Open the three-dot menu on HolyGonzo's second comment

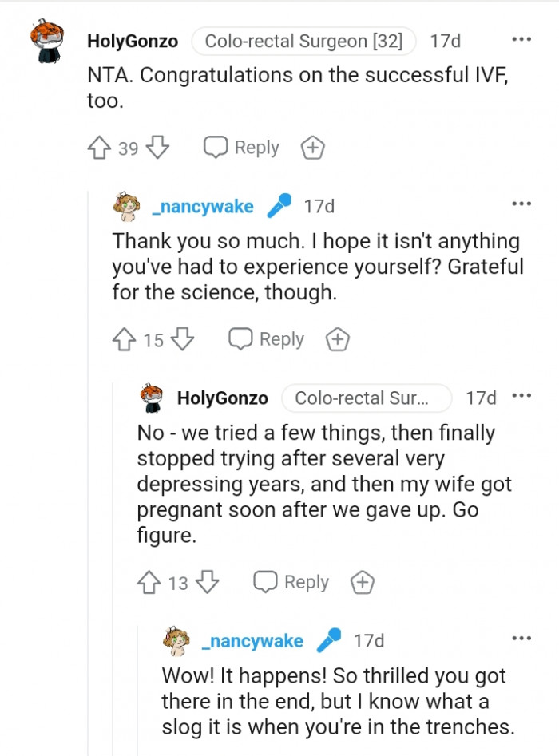click(x=521, y=395)
